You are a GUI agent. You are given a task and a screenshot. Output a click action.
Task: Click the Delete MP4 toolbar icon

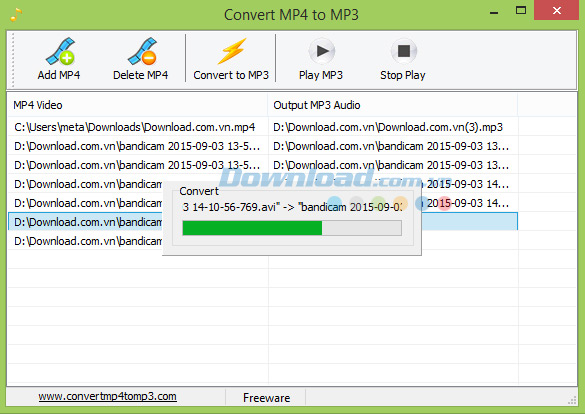(x=142, y=52)
